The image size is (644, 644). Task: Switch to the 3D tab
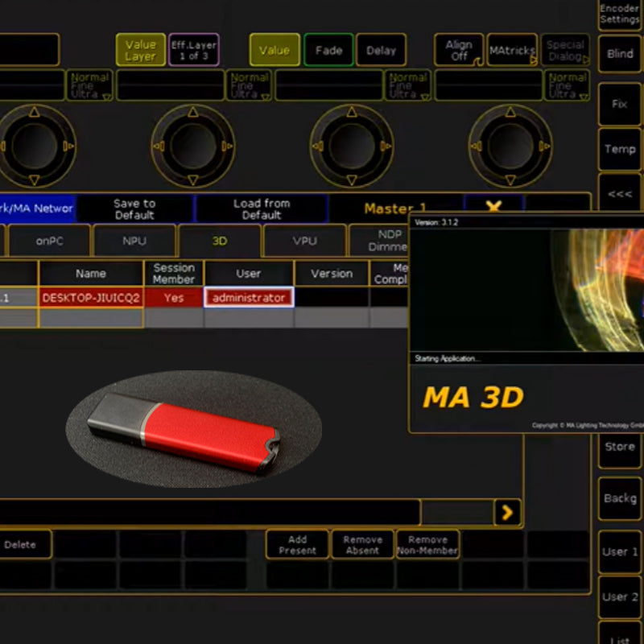point(220,241)
